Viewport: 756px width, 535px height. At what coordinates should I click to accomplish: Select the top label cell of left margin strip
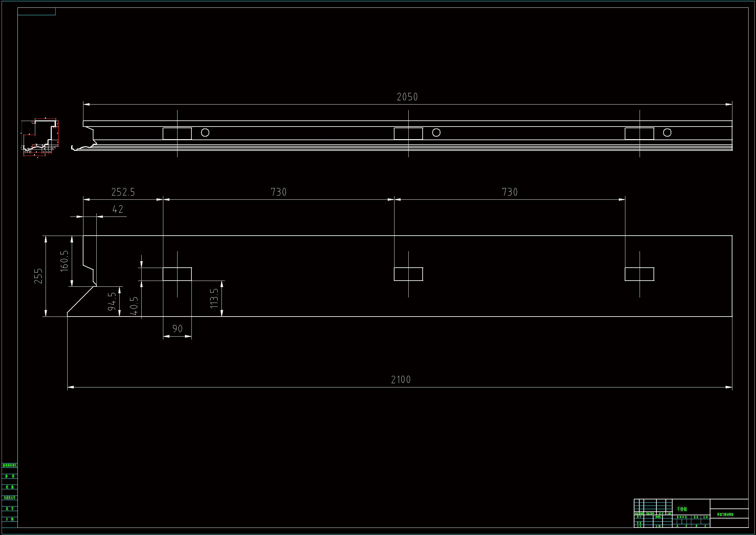tap(10, 466)
